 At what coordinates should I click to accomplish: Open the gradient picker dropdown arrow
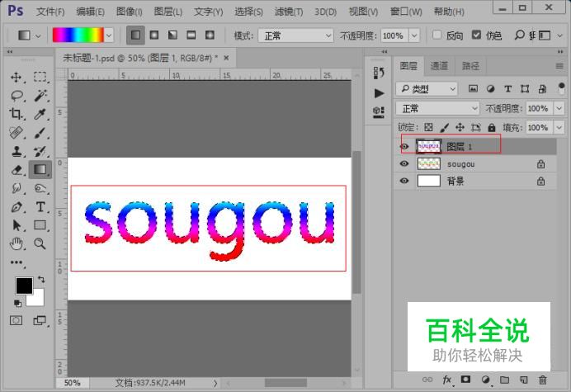(109, 35)
